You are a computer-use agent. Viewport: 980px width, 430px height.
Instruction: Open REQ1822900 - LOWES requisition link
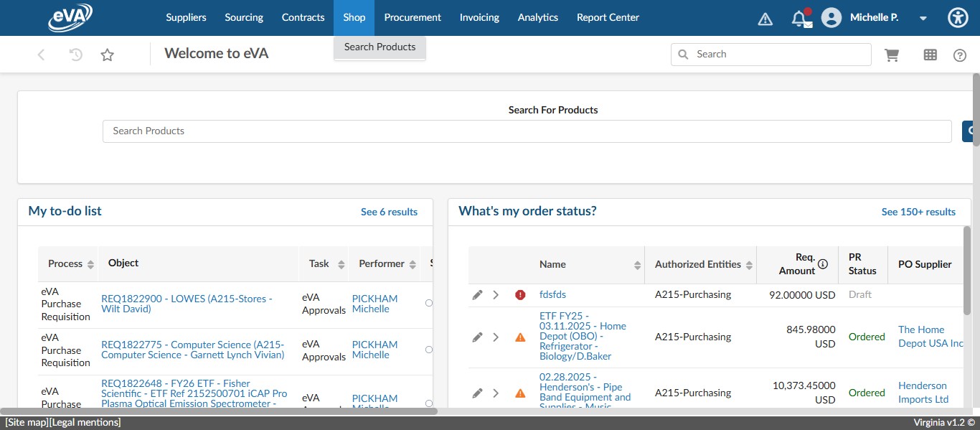[187, 304]
